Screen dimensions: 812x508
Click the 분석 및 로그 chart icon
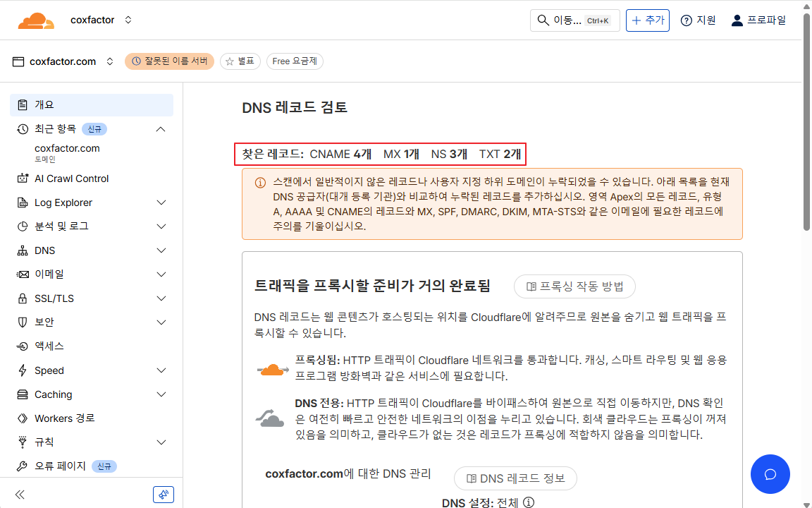tap(23, 226)
